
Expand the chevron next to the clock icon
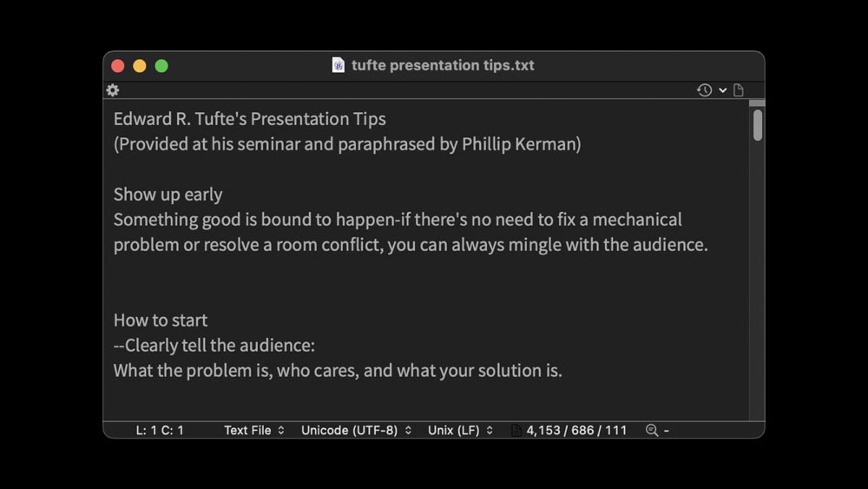[x=722, y=90]
